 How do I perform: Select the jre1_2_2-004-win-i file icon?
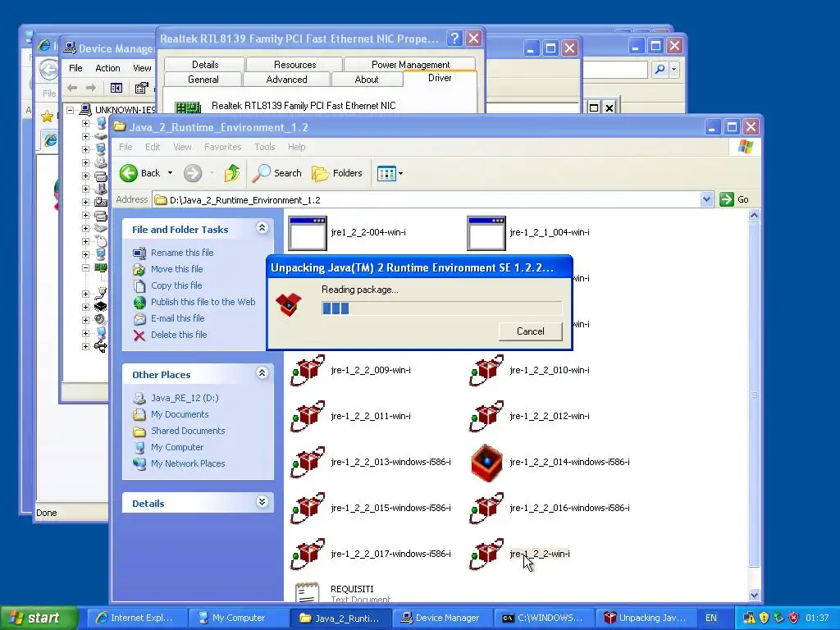(x=308, y=233)
